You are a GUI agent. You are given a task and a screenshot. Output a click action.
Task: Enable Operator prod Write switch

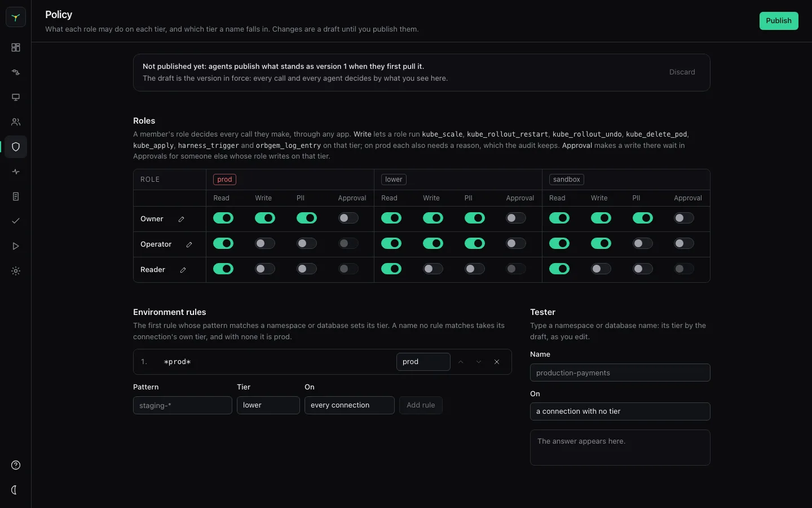click(x=265, y=243)
